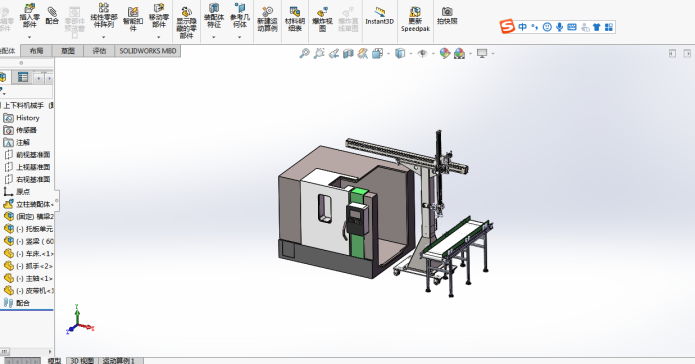The height and width of the screenshot is (364, 695).
Task: Open the Assembly Features dropdown arrow
Action: pos(214,38)
